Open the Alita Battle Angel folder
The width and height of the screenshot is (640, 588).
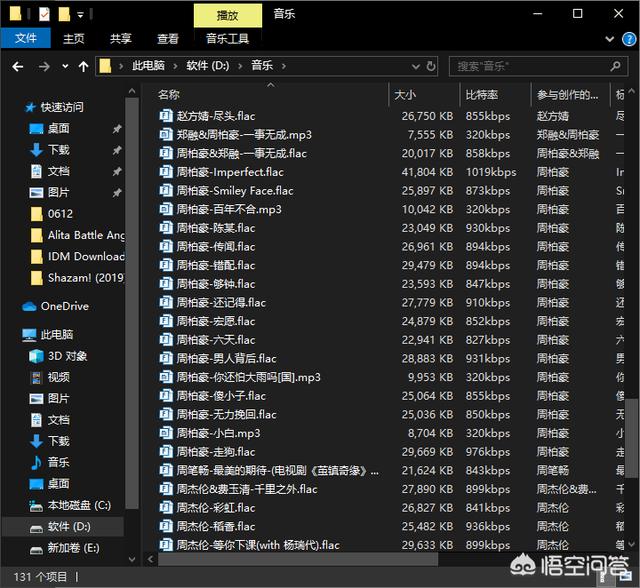pos(86,235)
